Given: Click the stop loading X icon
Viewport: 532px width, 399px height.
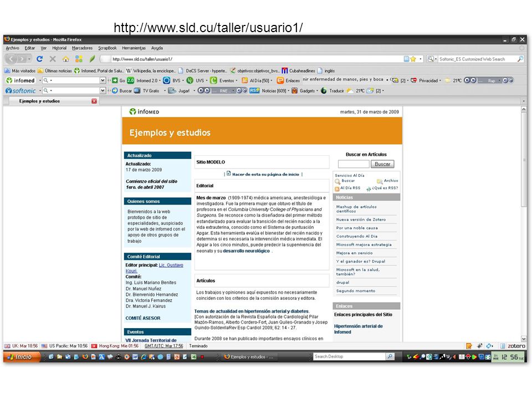Looking at the screenshot, I should [53, 59].
